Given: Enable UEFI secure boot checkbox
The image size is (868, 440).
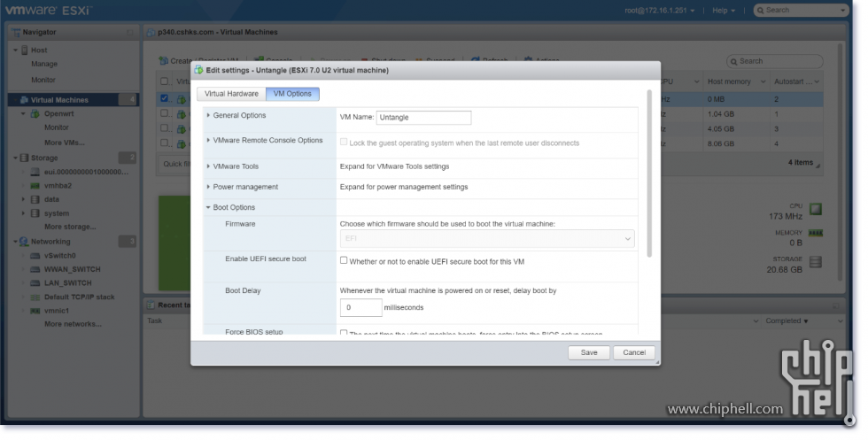Looking at the screenshot, I should [x=344, y=260].
